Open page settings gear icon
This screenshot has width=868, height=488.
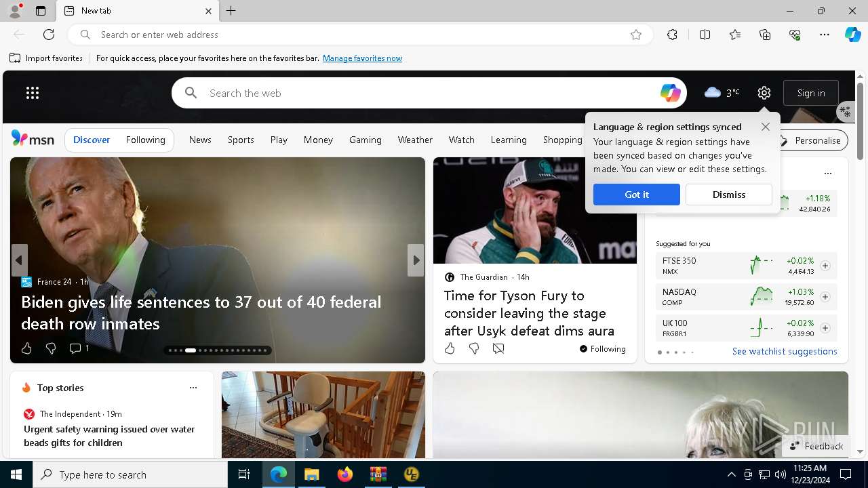(764, 93)
